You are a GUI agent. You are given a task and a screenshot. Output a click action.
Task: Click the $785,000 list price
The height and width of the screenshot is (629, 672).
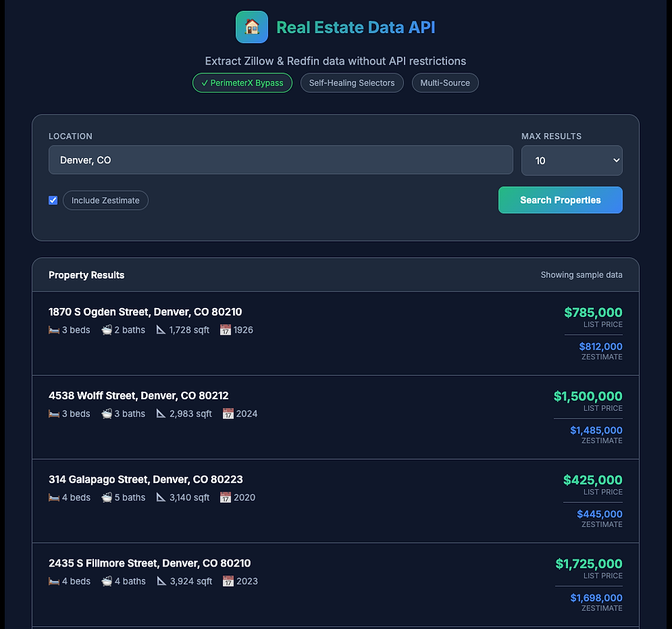tap(593, 312)
